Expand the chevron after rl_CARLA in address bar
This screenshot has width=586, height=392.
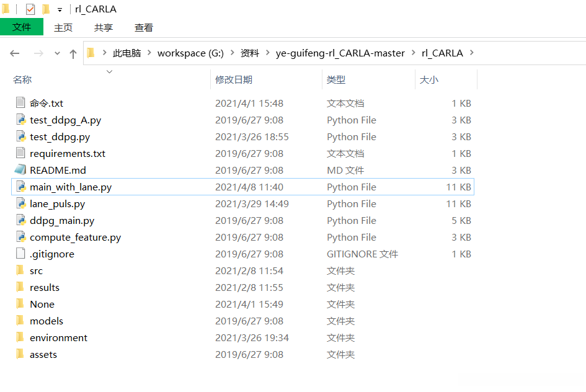coord(472,53)
